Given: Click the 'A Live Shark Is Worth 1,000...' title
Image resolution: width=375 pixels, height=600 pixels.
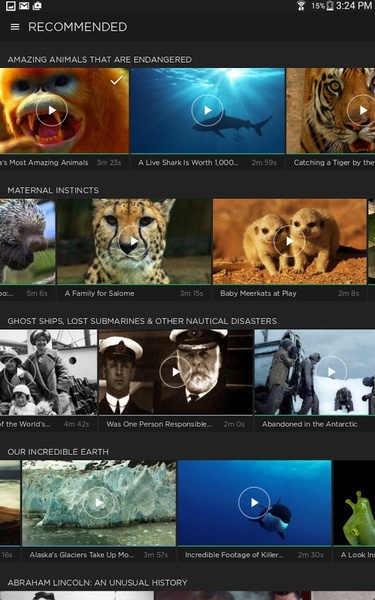Looking at the screenshot, I should [x=188, y=163].
